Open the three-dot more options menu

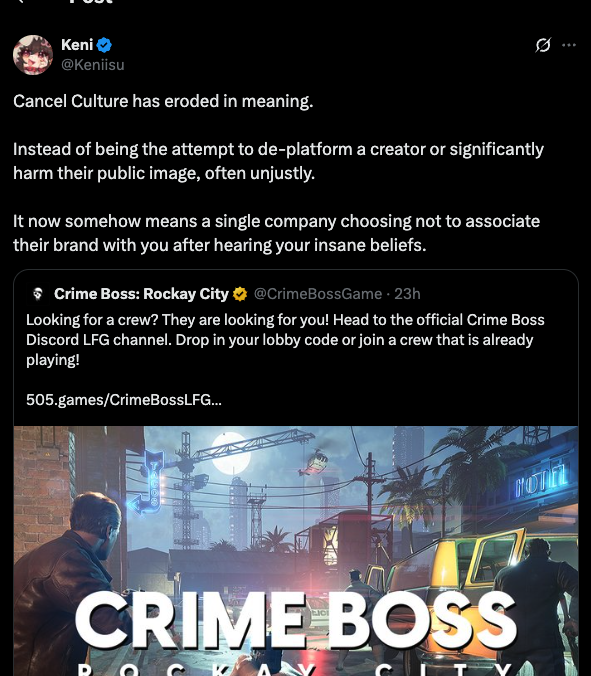click(x=569, y=45)
